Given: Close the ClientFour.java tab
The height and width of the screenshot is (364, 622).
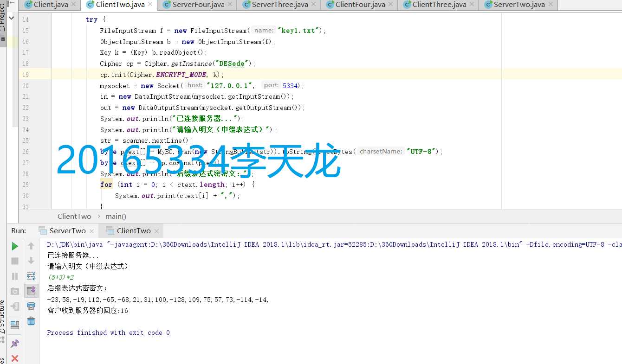Looking at the screenshot, I should 391,5.
